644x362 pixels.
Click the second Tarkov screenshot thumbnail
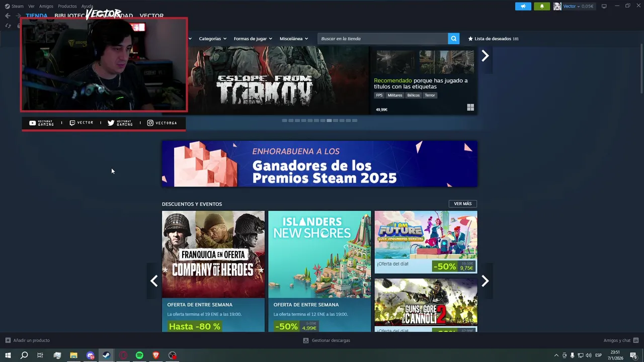point(447,61)
